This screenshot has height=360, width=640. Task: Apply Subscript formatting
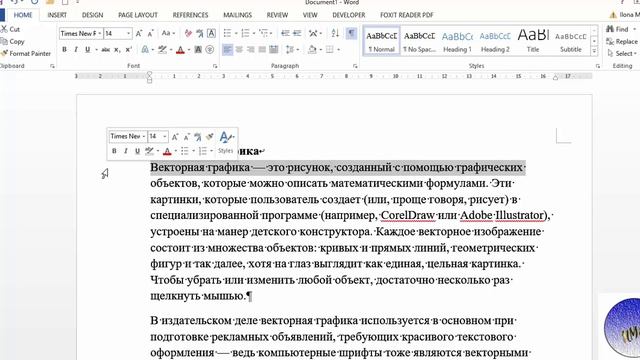117,50
